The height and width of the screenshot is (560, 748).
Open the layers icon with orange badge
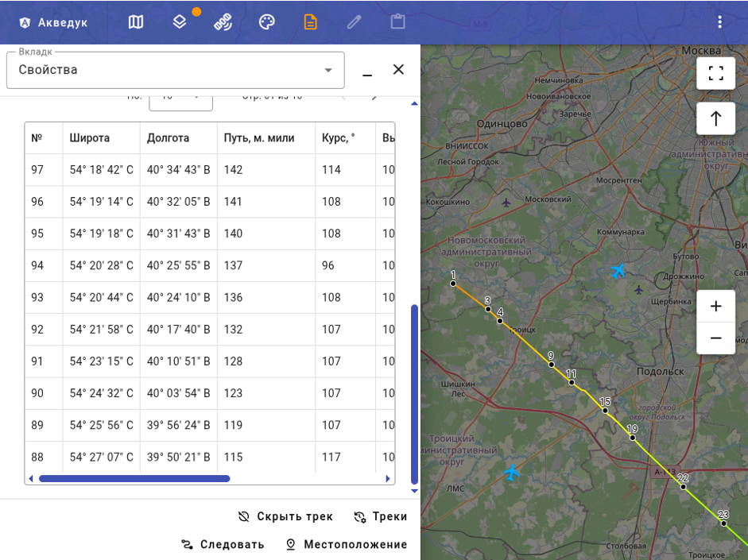[180, 22]
